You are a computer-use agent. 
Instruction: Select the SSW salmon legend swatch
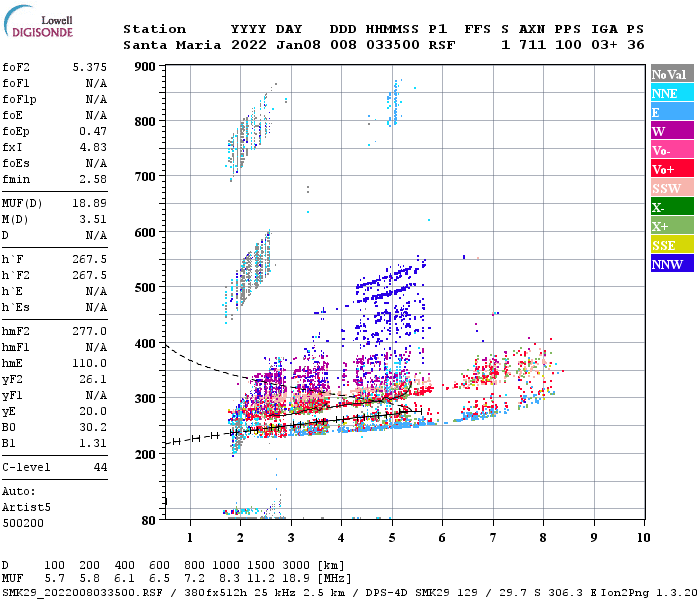pyautogui.click(x=672, y=188)
